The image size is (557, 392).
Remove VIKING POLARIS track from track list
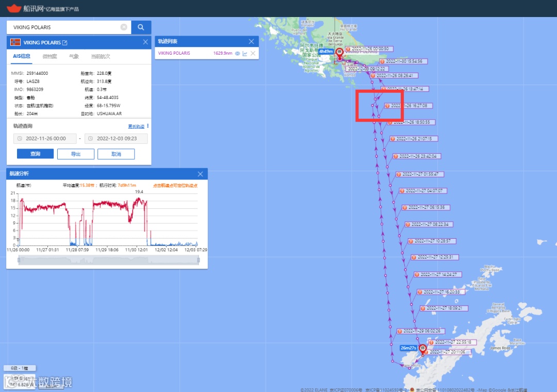(253, 53)
